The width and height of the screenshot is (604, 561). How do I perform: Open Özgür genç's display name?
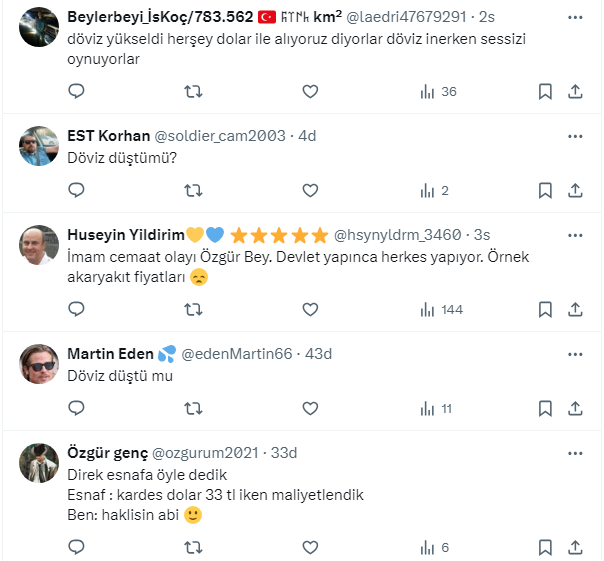pos(107,453)
